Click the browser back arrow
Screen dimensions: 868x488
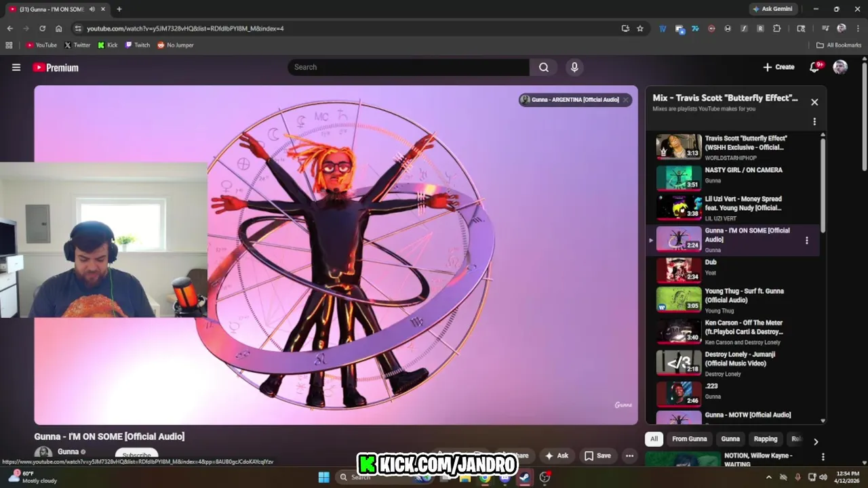[10, 28]
